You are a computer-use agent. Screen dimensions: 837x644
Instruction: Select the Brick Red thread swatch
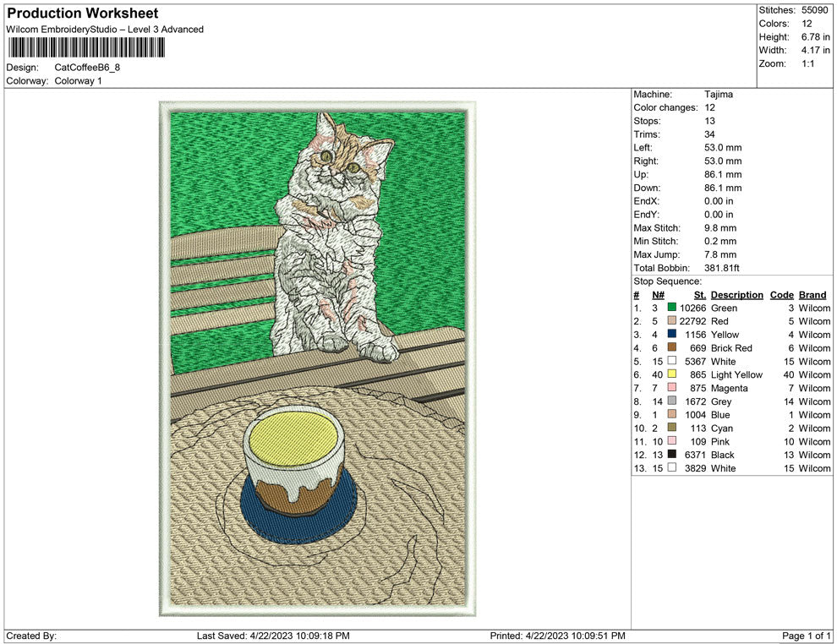(672, 348)
